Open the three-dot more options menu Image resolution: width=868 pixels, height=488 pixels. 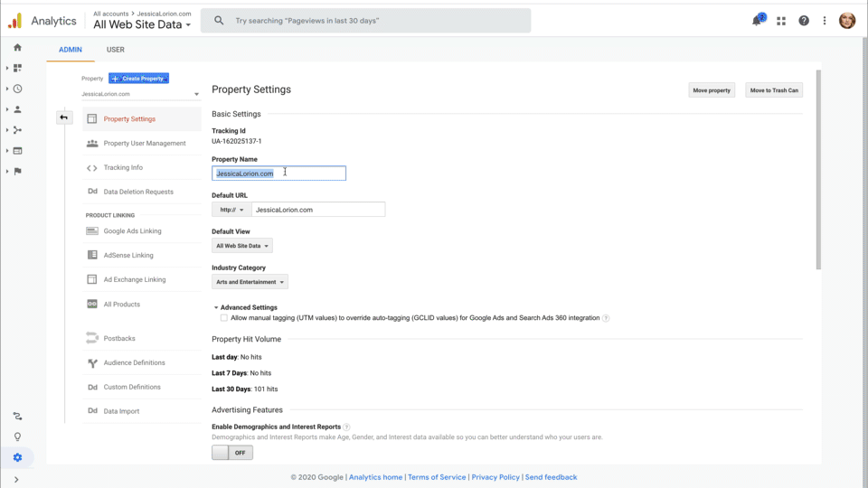825,21
